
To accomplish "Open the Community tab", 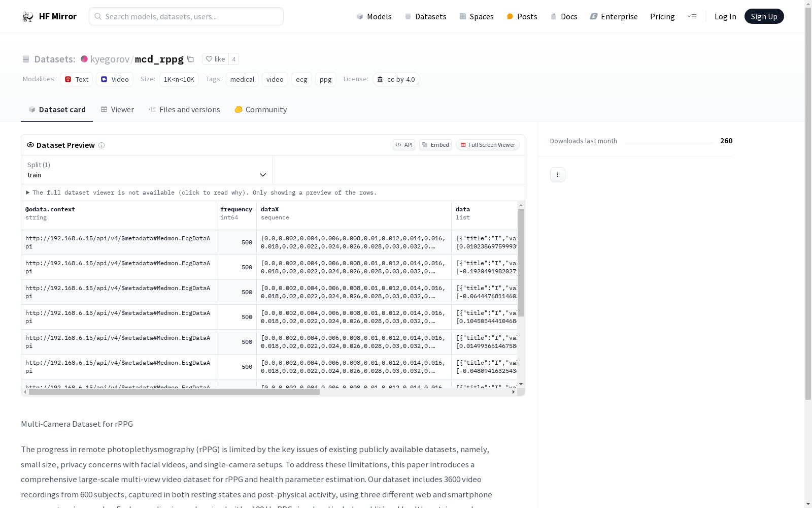I will pyautogui.click(x=261, y=110).
